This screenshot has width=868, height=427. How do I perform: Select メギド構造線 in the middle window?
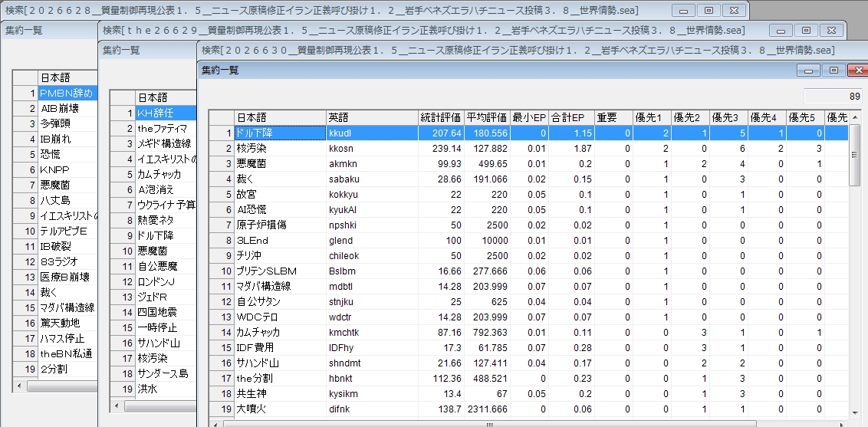click(166, 143)
